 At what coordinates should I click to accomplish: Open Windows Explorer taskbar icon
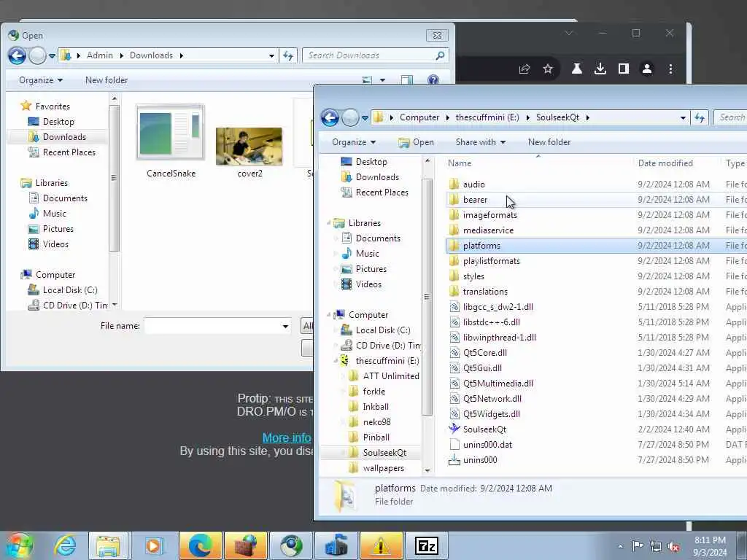point(108,545)
